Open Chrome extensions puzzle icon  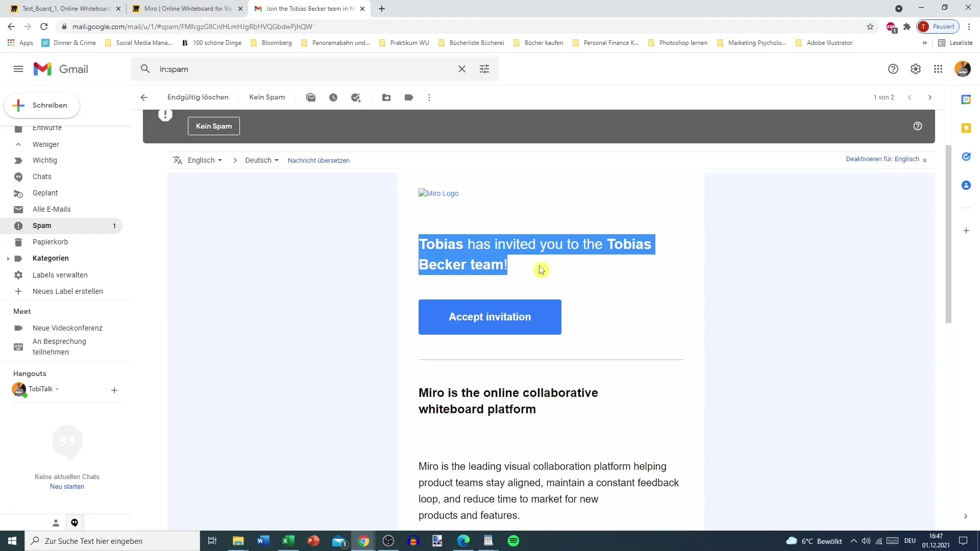[906, 27]
